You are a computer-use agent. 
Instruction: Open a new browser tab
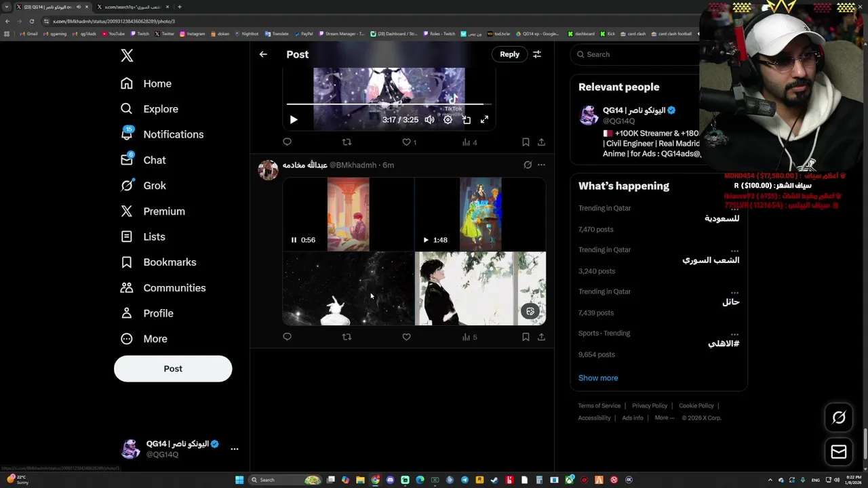(179, 7)
